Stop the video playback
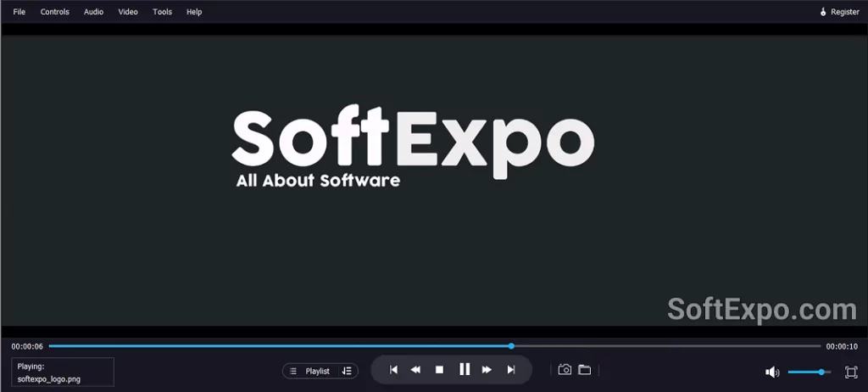The height and width of the screenshot is (392, 868). click(439, 370)
